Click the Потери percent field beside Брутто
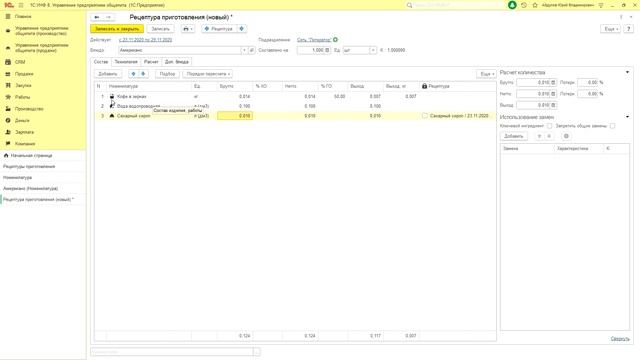This screenshot has width=640, height=360. pos(588,82)
